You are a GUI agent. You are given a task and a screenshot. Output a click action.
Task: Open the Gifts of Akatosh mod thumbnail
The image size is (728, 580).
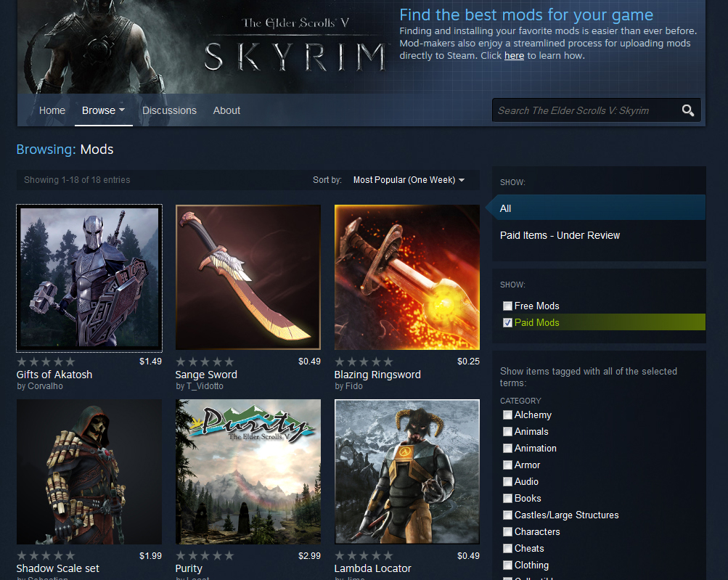[89, 277]
